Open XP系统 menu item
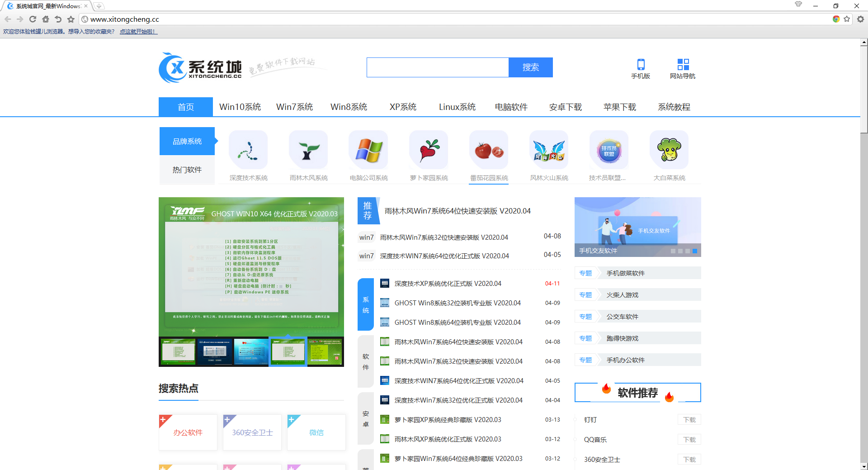Screen dimensions: 868x470 tap(403, 107)
